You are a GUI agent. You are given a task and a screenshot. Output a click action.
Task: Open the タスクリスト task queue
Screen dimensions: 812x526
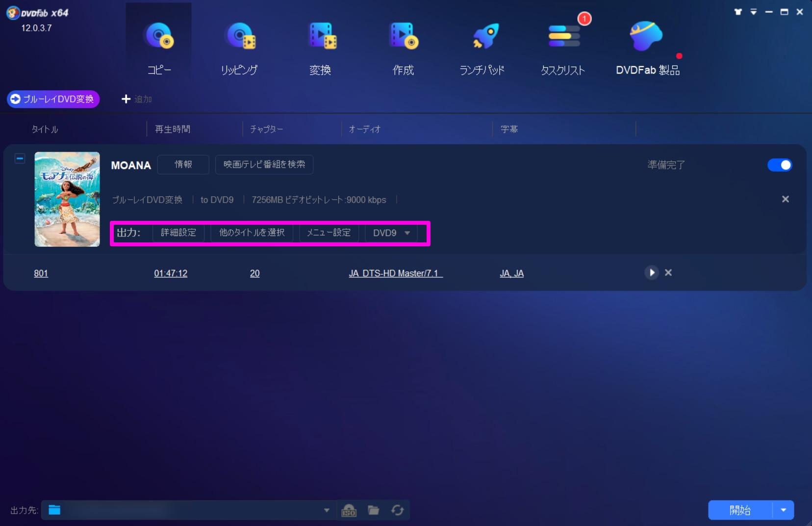click(x=563, y=45)
